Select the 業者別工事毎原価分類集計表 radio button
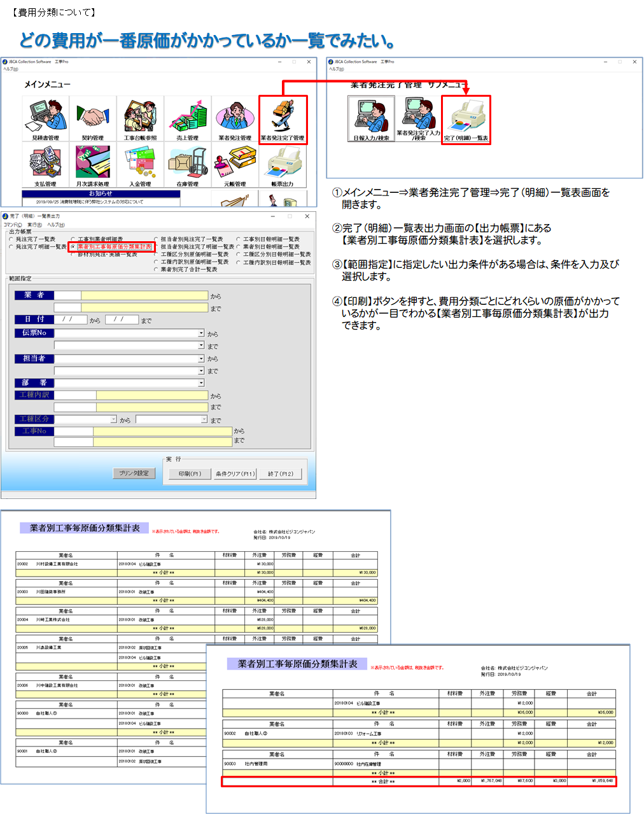Screen dimensions: 644x814 click(x=73, y=247)
